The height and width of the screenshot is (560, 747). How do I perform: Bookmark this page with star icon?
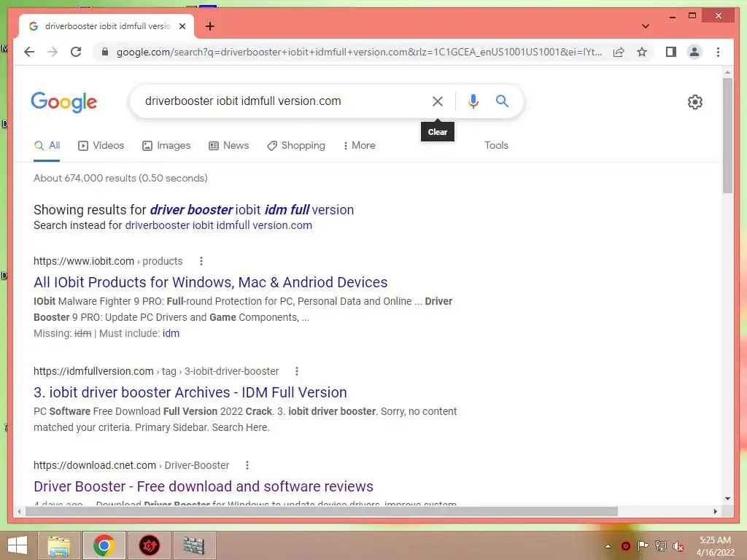pyautogui.click(x=642, y=52)
